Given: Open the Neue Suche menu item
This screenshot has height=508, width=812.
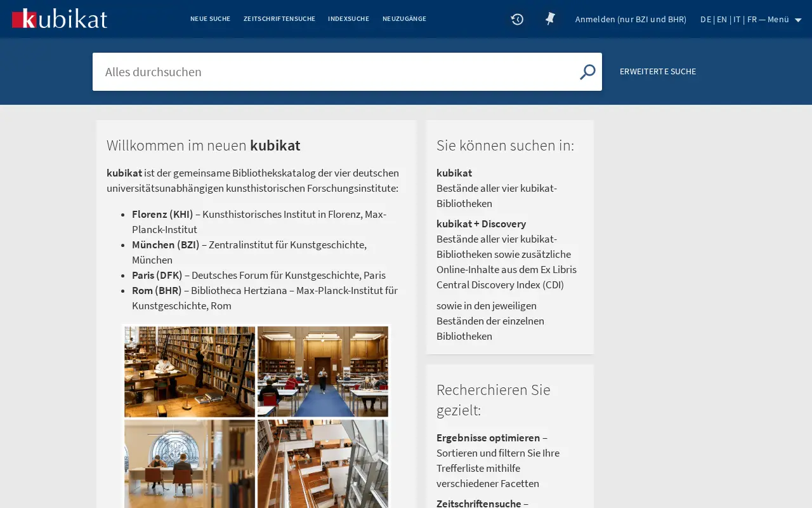Looking at the screenshot, I should pos(210,19).
